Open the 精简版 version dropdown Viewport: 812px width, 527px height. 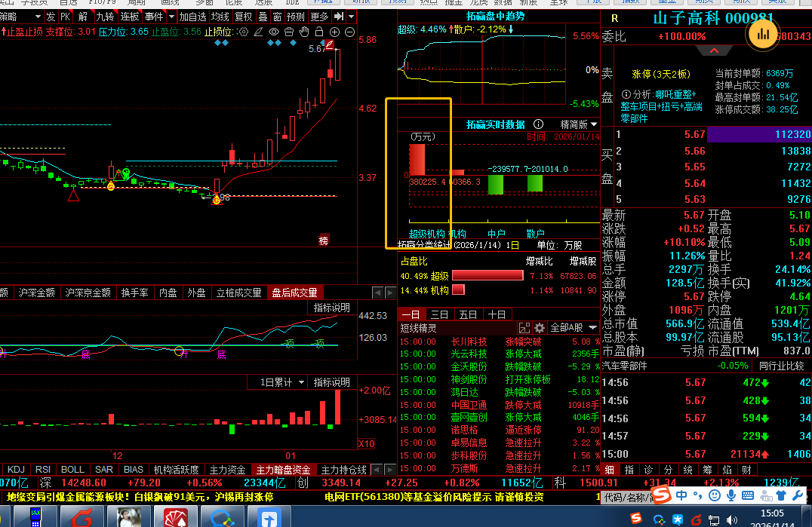(579, 124)
